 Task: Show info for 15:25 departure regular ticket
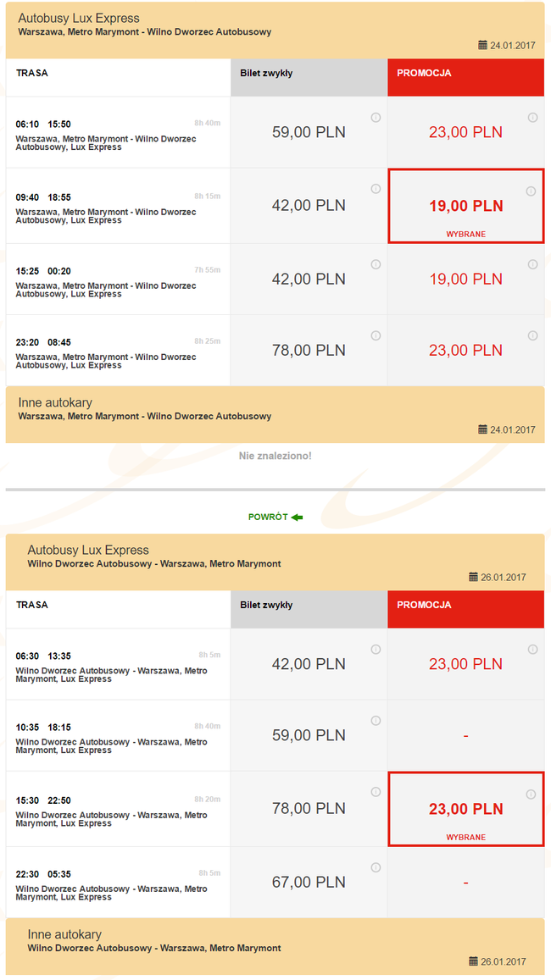pos(376,265)
